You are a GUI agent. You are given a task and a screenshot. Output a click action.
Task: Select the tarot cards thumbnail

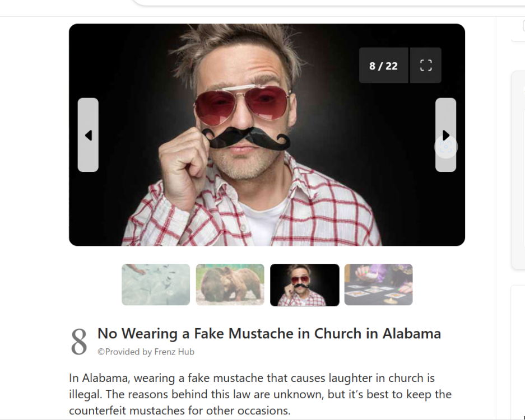[378, 284]
